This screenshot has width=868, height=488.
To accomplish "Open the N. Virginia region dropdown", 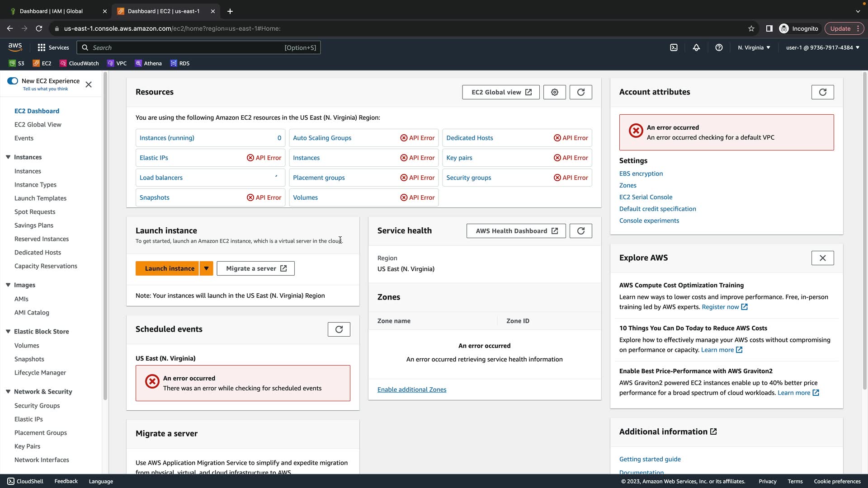I will [754, 47].
